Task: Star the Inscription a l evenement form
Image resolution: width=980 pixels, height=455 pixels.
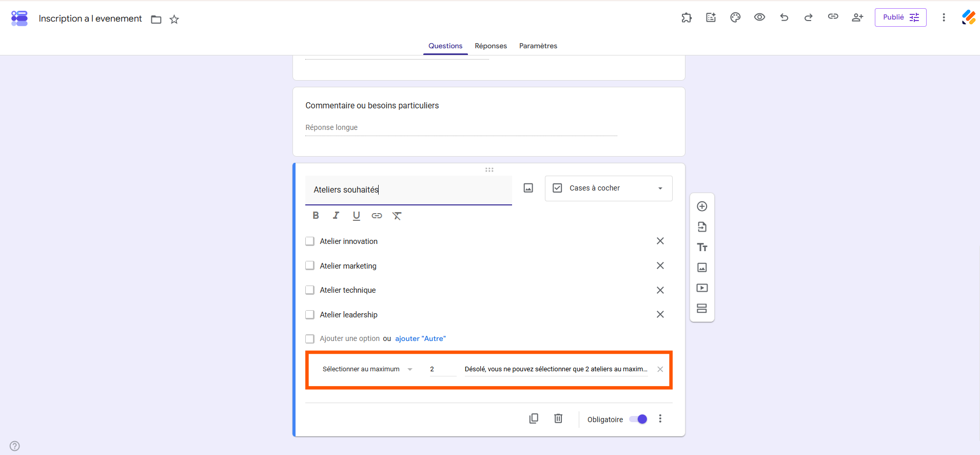Action: [174, 20]
